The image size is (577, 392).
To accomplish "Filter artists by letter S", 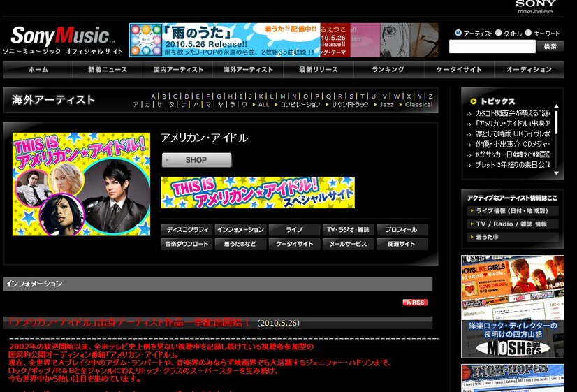I will click(351, 96).
